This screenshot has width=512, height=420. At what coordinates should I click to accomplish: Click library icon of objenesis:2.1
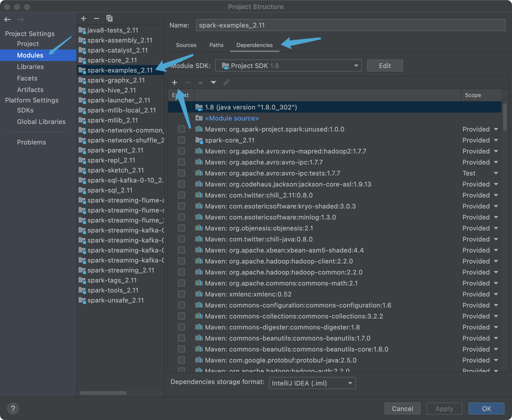(x=199, y=228)
